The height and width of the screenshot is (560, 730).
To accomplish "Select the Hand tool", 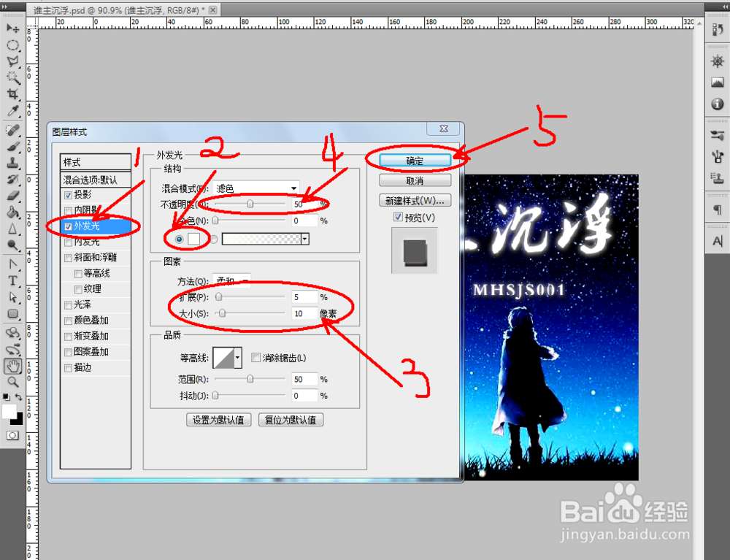I will point(12,366).
